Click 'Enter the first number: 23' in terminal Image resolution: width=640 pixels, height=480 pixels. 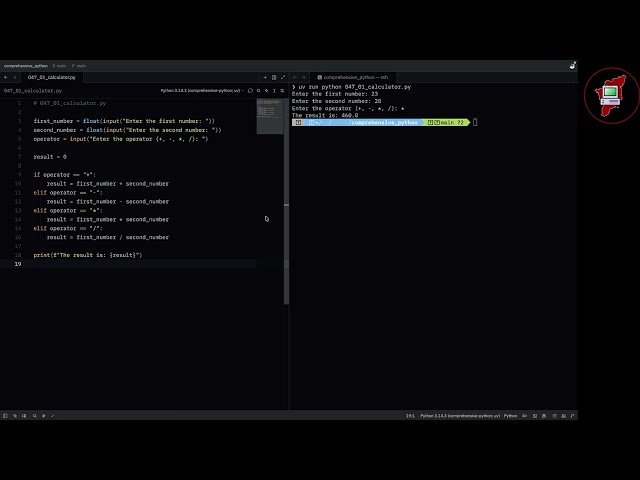(x=335, y=94)
